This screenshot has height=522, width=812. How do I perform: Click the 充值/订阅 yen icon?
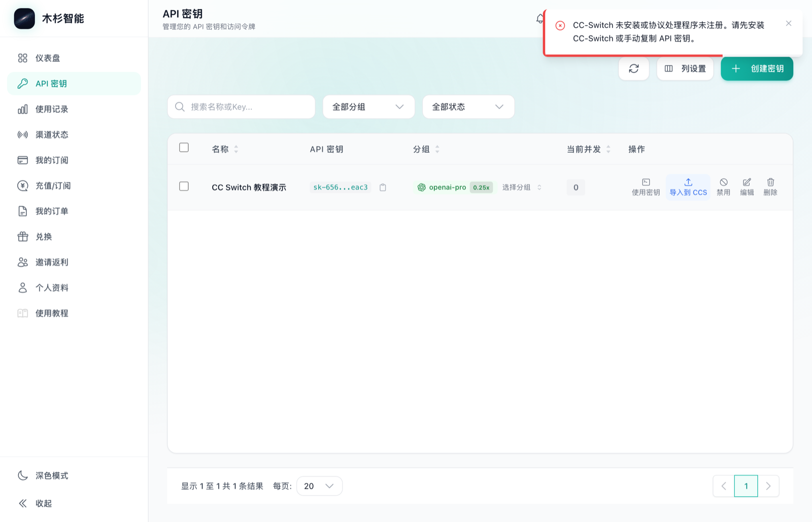point(23,186)
